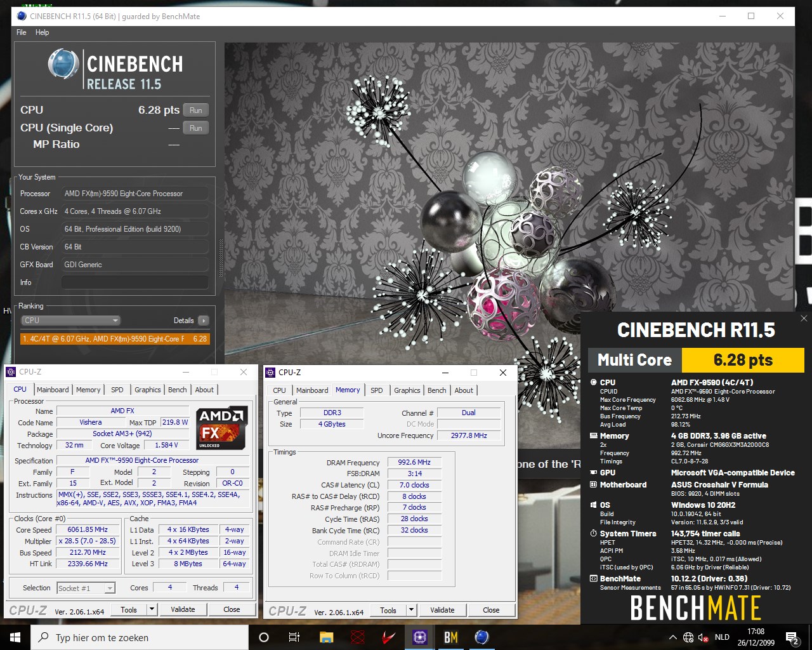Screen dimensions: 812x650
Task: Open File Explorer from the taskbar
Action: point(326,637)
